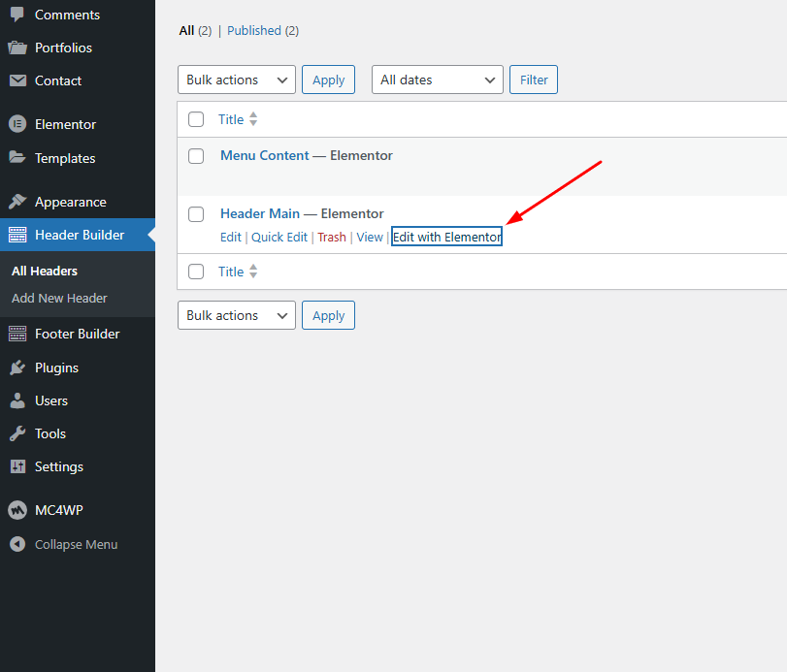Tick the Header Main row checkbox
The width and height of the screenshot is (787, 672).
pos(196,214)
